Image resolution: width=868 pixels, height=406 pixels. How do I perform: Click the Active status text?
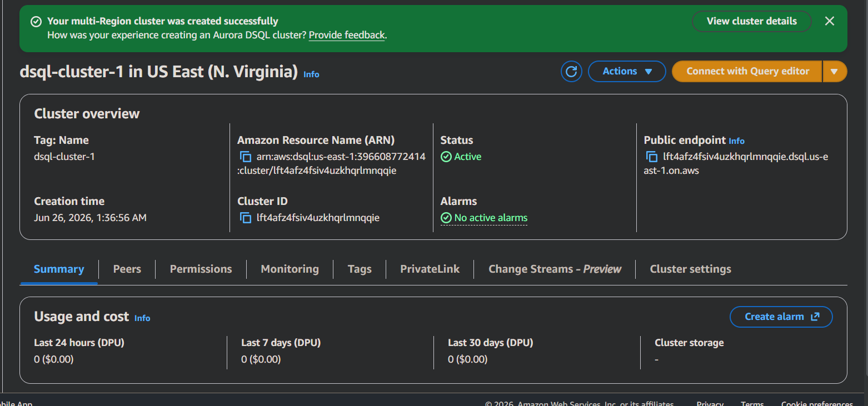pos(468,157)
